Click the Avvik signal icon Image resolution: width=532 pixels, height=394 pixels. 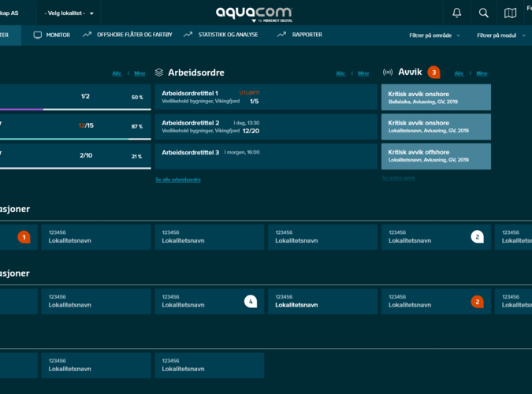388,72
